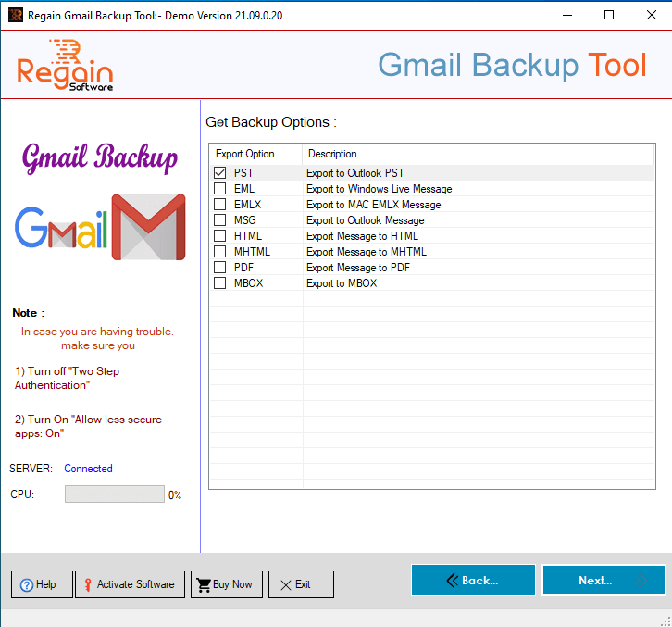The height and width of the screenshot is (627, 672).
Task: Click the Regain Software logo
Action: click(x=65, y=65)
